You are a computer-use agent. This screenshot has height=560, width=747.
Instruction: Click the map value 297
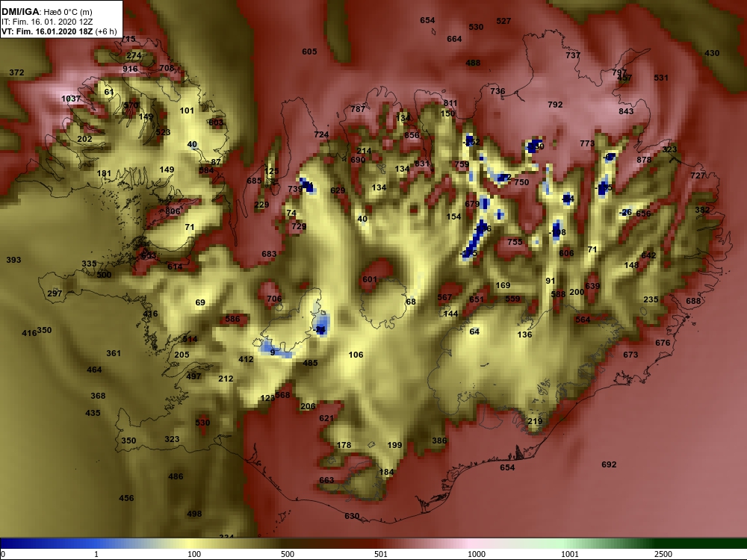click(x=55, y=293)
